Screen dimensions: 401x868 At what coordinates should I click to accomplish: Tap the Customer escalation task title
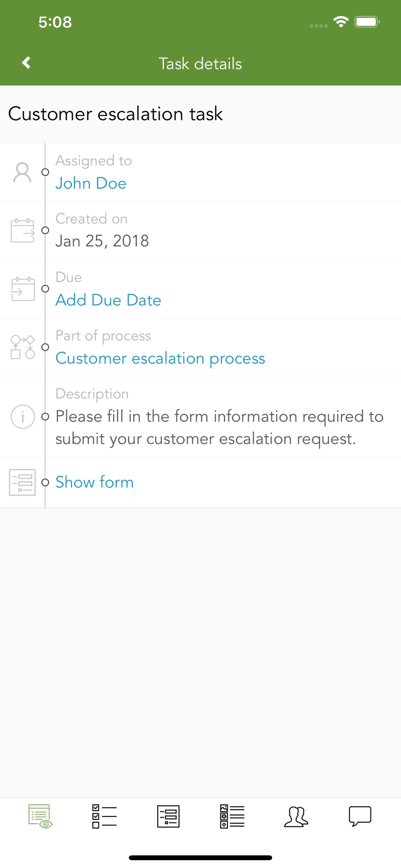pyautogui.click(x=115, y=114)
